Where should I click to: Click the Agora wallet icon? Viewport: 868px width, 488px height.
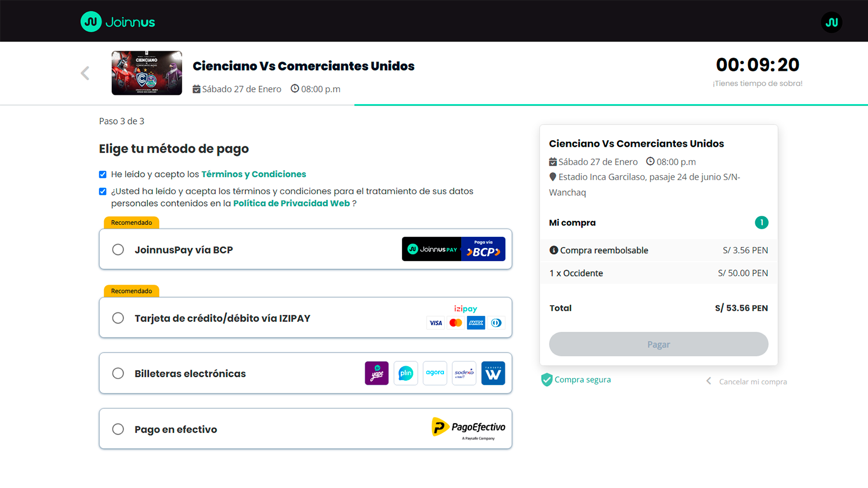(434, 373)
